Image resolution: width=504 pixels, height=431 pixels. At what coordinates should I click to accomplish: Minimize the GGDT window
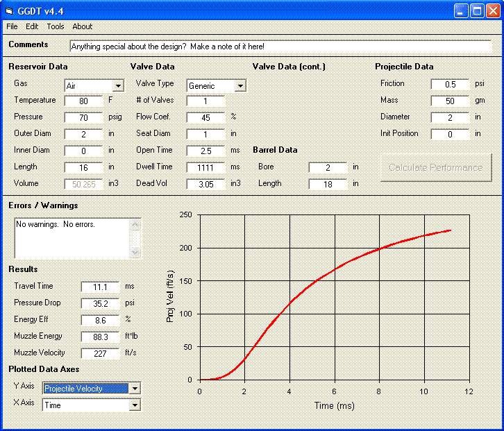461,10
